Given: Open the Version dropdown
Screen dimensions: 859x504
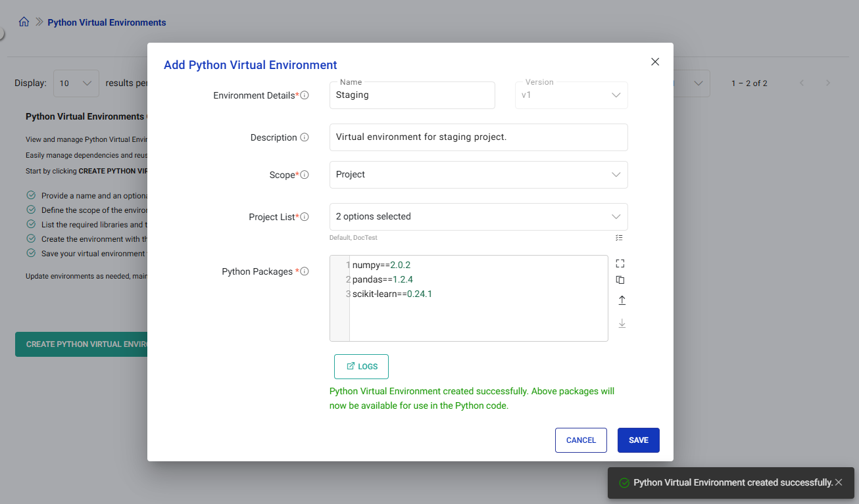Looking at the screenshot, I should click(x=571, y=95).
